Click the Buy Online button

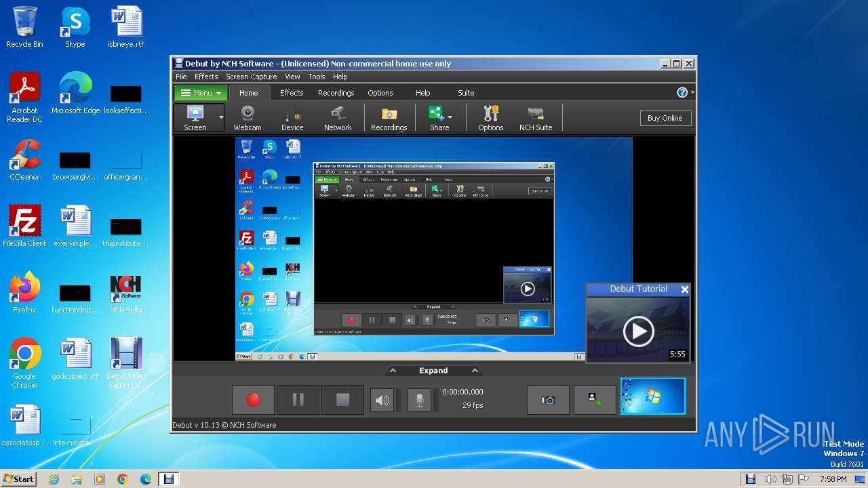665,118
